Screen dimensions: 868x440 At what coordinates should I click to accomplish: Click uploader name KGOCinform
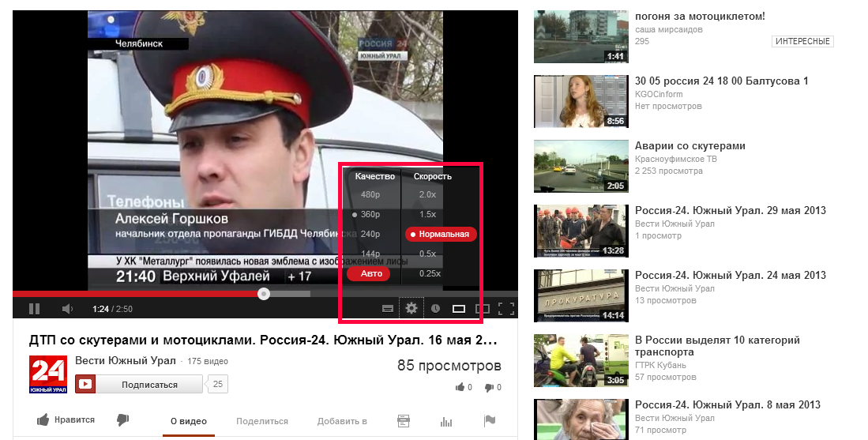pyautogui.click(x=659, y=94)
